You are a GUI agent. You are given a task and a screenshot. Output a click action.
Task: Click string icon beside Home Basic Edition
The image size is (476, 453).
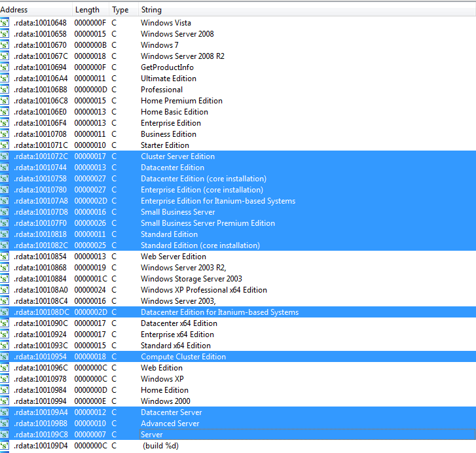[x=5, y=112]
